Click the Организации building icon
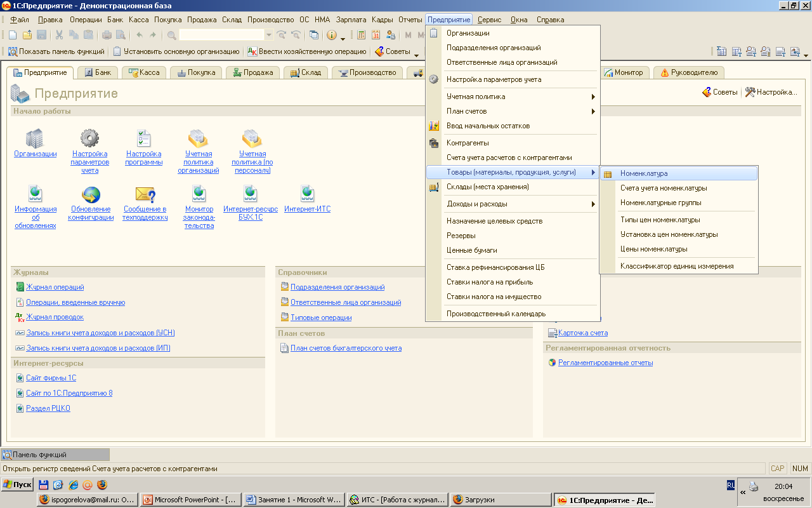 point(34,138)
